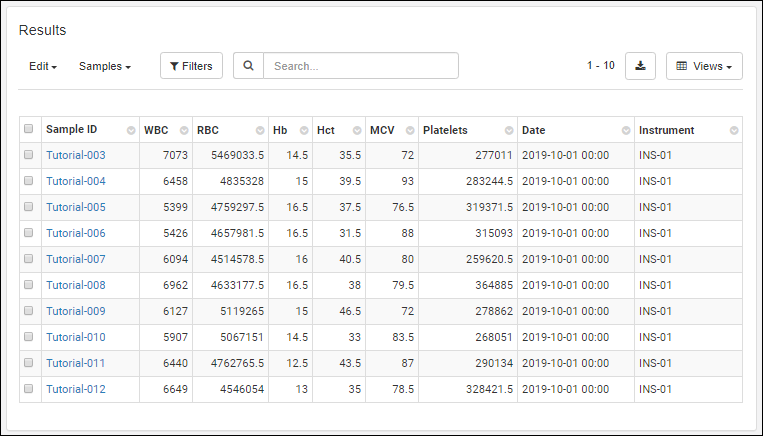Click the Filters button
The image size is (763, 436).
tap(191, 66)
